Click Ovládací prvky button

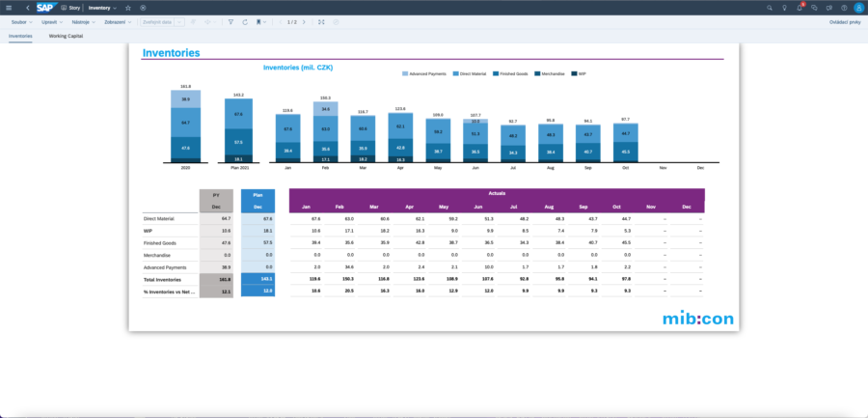point(845,21)
